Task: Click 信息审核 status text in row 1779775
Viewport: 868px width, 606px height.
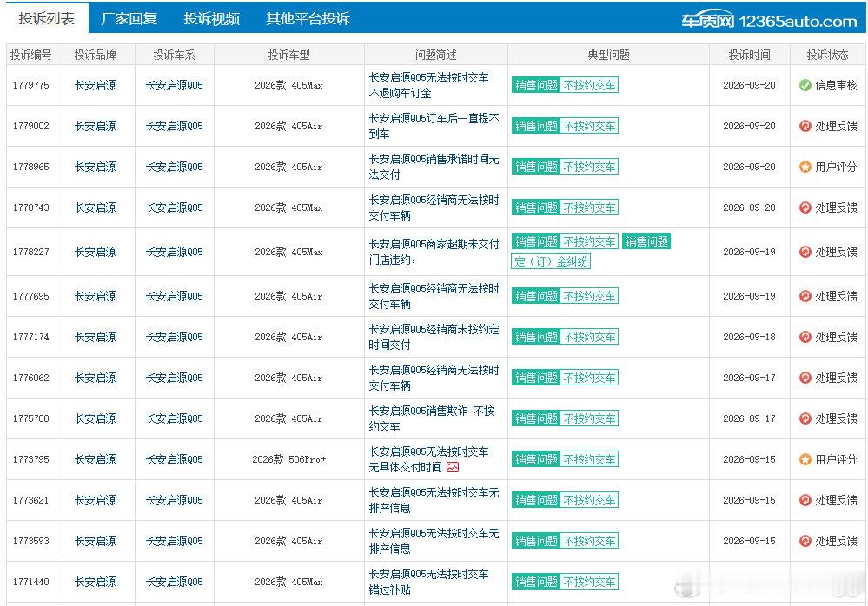Action: pyautogui.click(x=836, y=85)
